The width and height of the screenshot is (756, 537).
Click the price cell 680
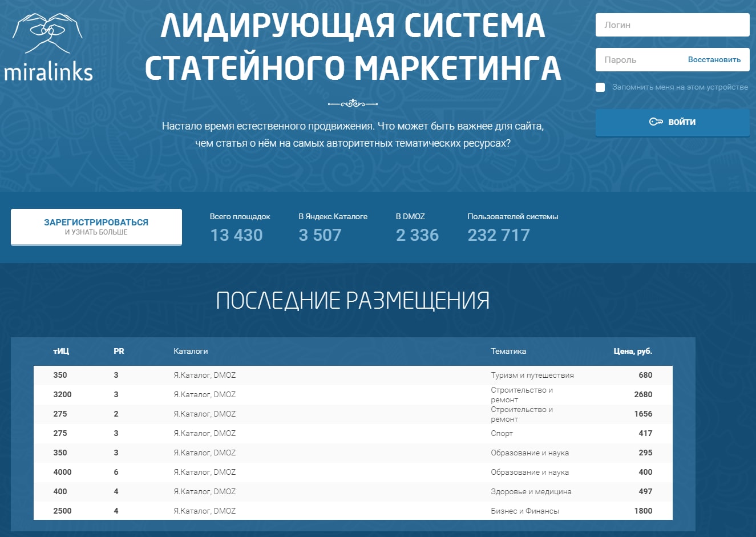point(645,375)
